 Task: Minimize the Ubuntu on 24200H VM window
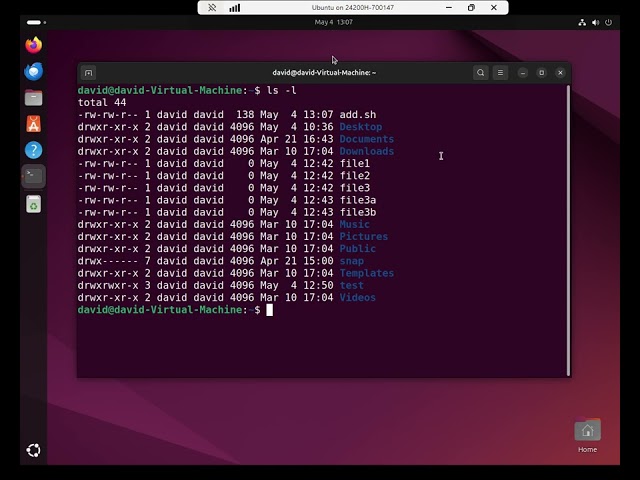[449, 8]
